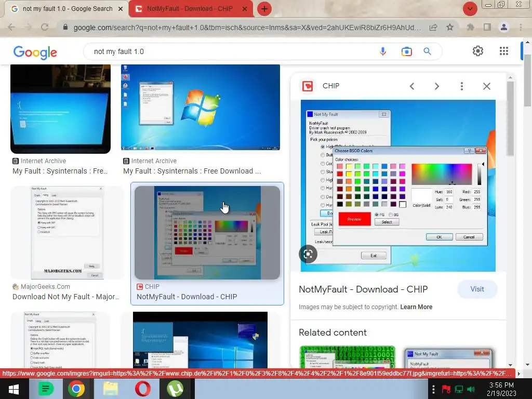Bookmark this page with the star icon

click(450, 27)
